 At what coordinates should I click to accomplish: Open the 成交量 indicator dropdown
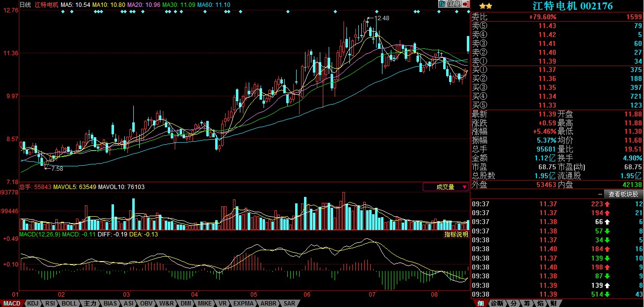(446, 187)
